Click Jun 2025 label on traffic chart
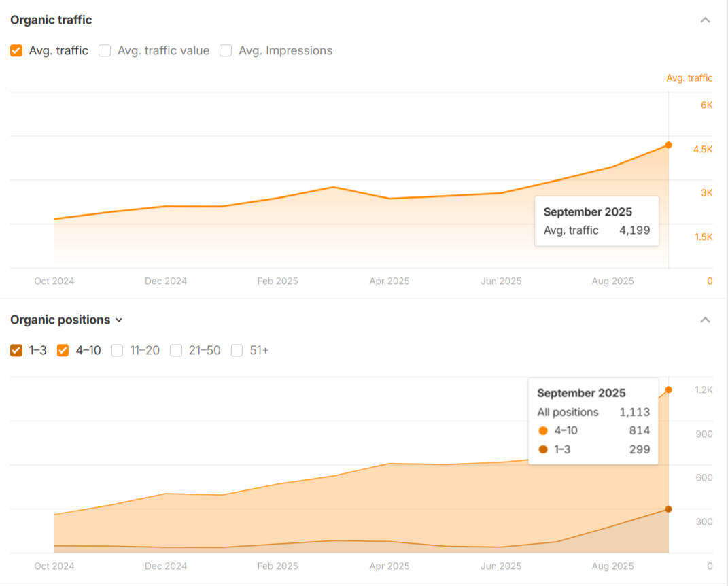The image size is (728, 586). [501, 281]
